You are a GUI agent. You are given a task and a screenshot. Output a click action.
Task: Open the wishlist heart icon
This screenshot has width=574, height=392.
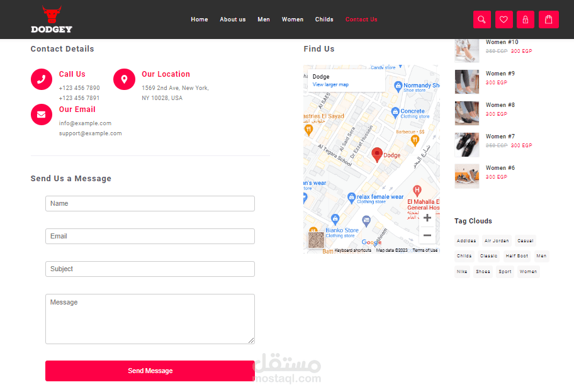pos(504,20)
